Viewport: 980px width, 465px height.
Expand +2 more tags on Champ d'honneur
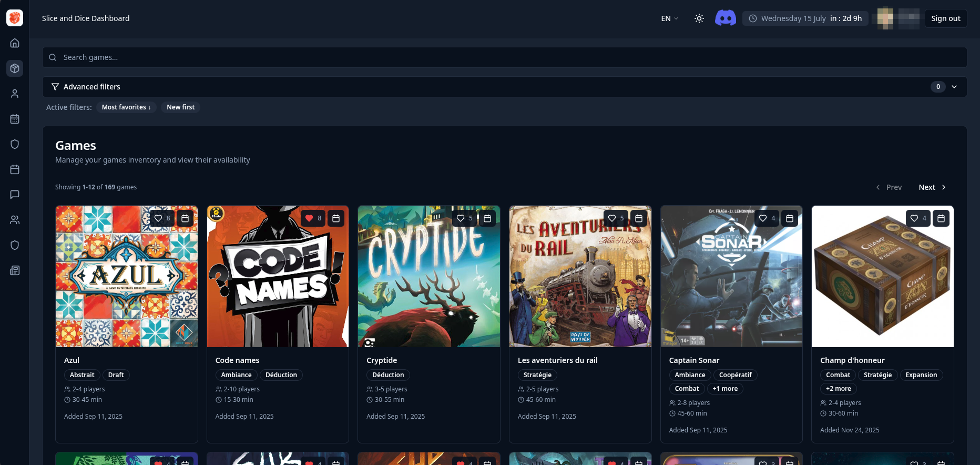838,389
